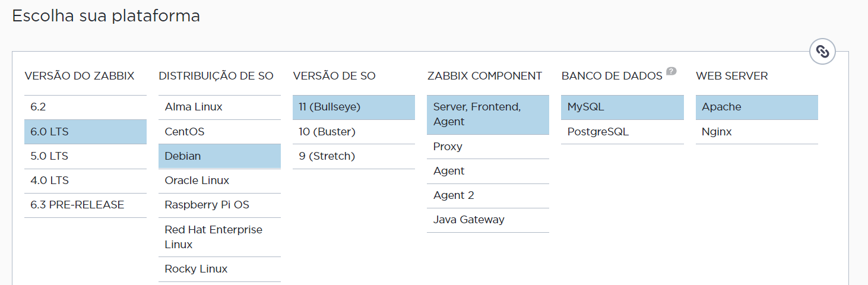868x285 pixels.
Task: Select OS version 9 (Stretch)
Action: 354,156
